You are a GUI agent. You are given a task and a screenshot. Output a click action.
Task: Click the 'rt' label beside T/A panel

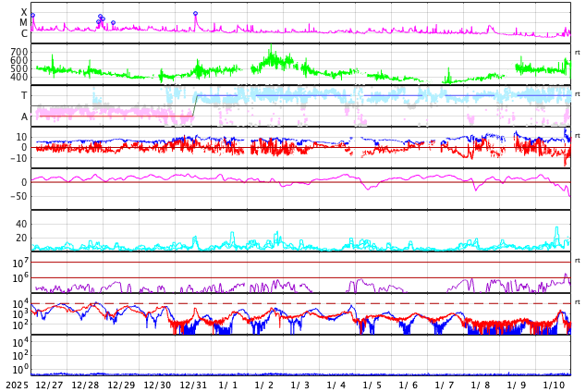point(578,94)
